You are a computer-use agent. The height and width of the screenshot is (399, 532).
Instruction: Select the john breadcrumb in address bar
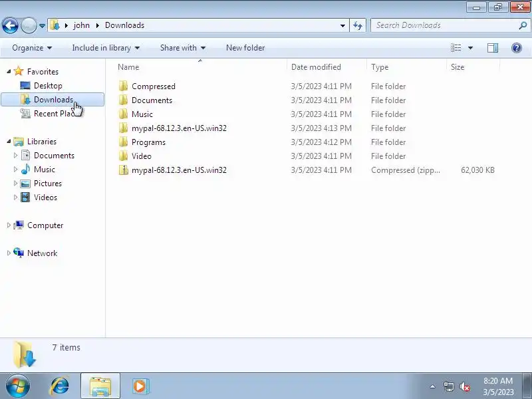point(81,25)
